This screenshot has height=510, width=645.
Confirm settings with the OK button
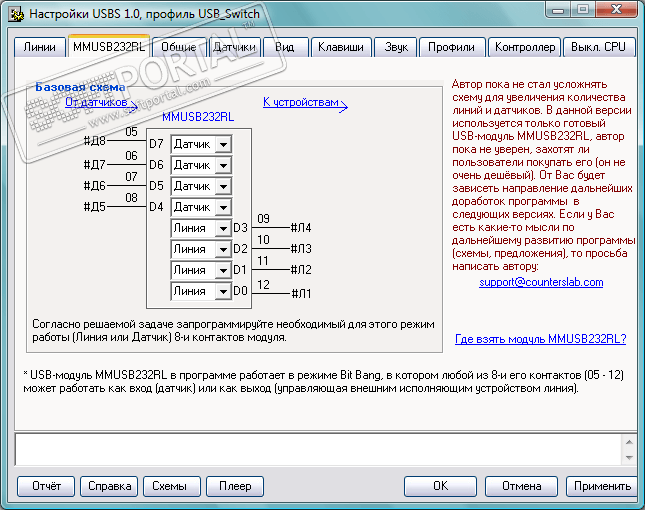click(x=441, y=486)
